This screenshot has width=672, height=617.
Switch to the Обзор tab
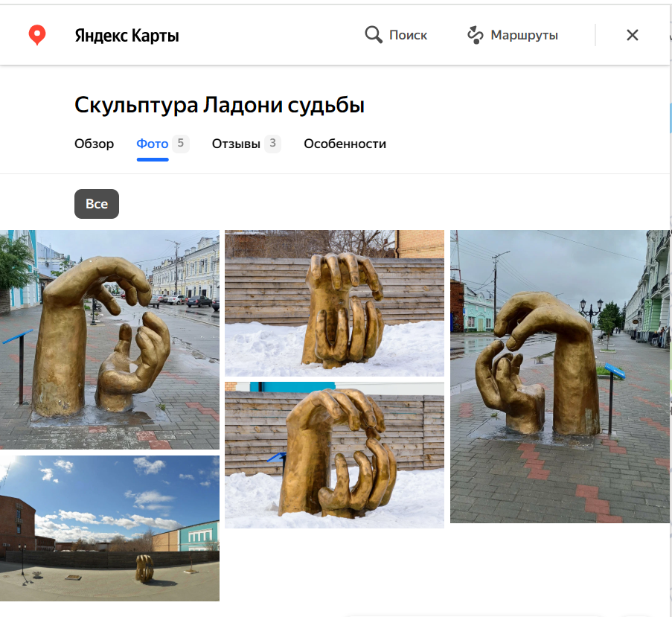tap(94, 144)
